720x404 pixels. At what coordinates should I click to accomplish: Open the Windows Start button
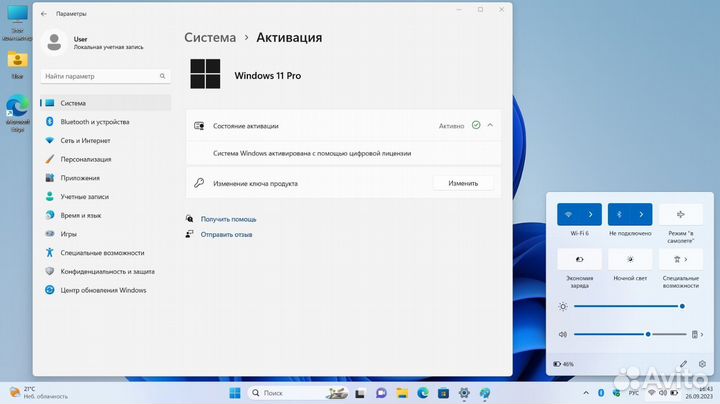pyautogui.click(x=235, y=393)
